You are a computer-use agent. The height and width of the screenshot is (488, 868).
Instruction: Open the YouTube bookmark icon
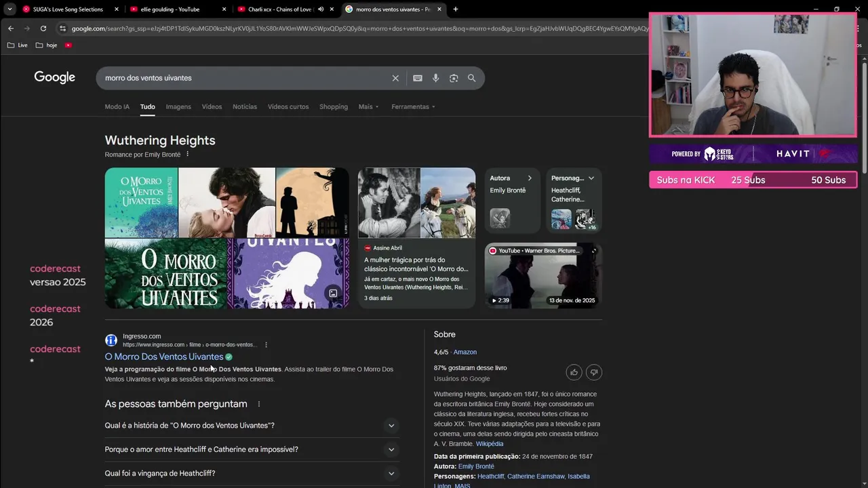(68, 45)
